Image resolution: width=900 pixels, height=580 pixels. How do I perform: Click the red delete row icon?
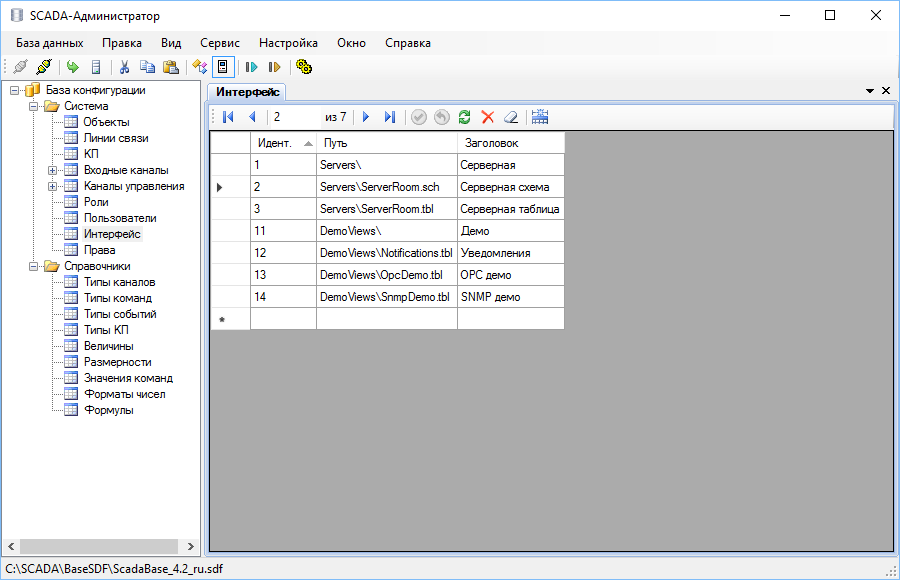coord(488,117)
